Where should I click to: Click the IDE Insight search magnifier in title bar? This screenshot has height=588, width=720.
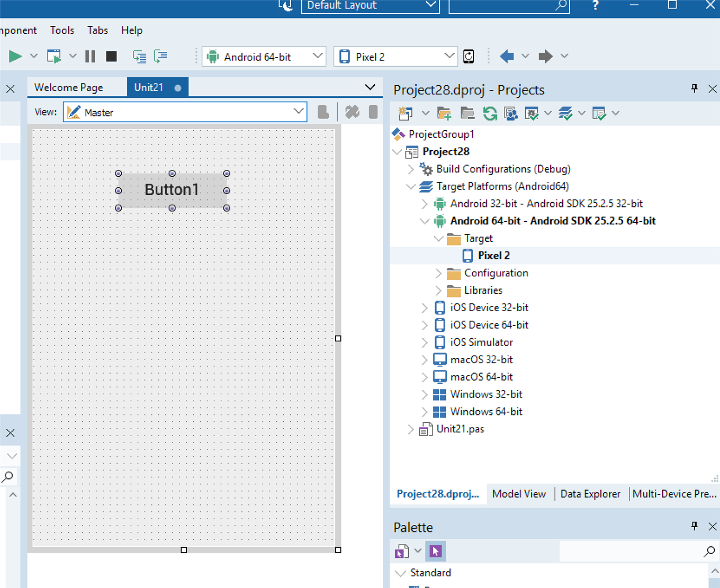coord(561,5)
